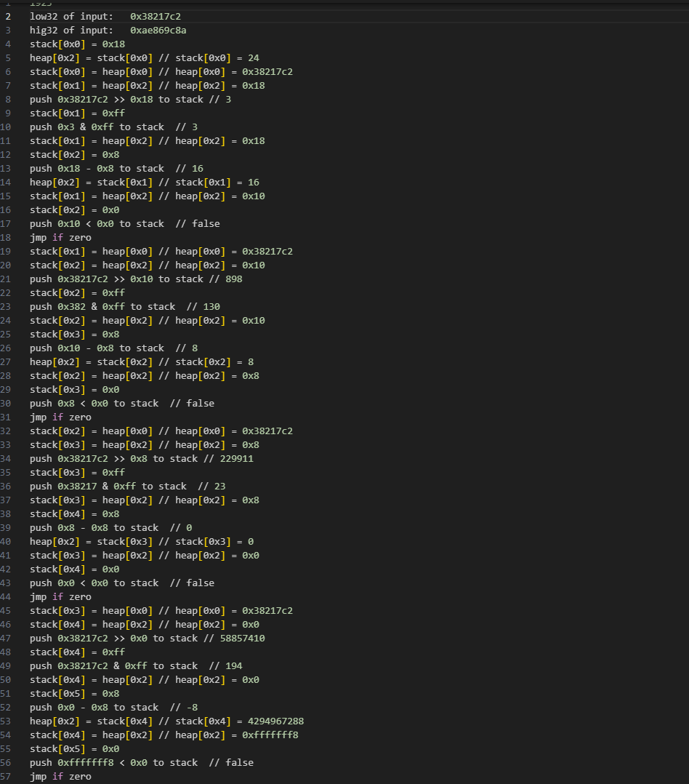Click value 229911 in line 34 comment
The image size is (689, 784).
236,458
